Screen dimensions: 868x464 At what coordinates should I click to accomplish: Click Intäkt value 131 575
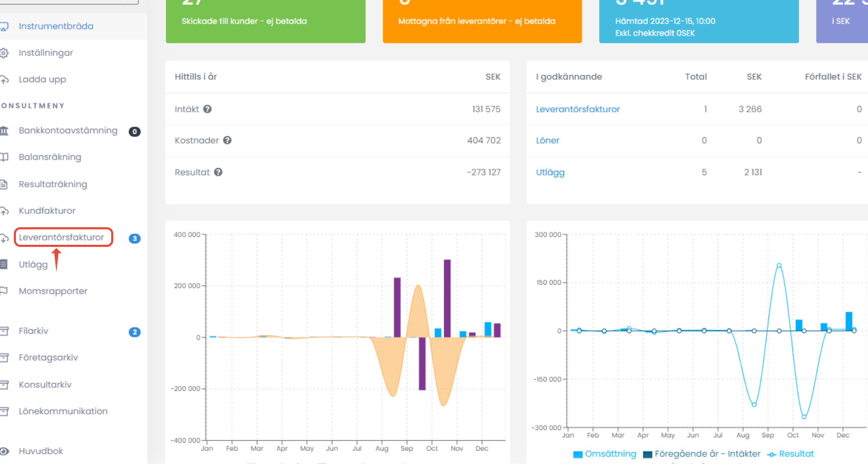(x=486, y=109)
